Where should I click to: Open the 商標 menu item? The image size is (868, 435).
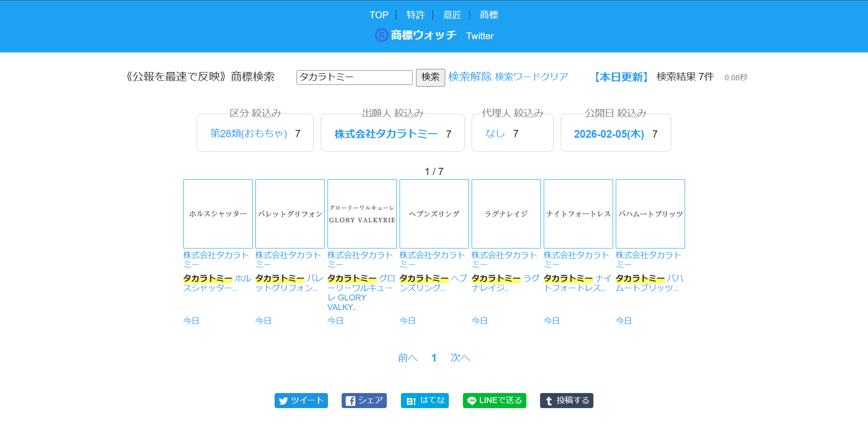click(489, 15)
